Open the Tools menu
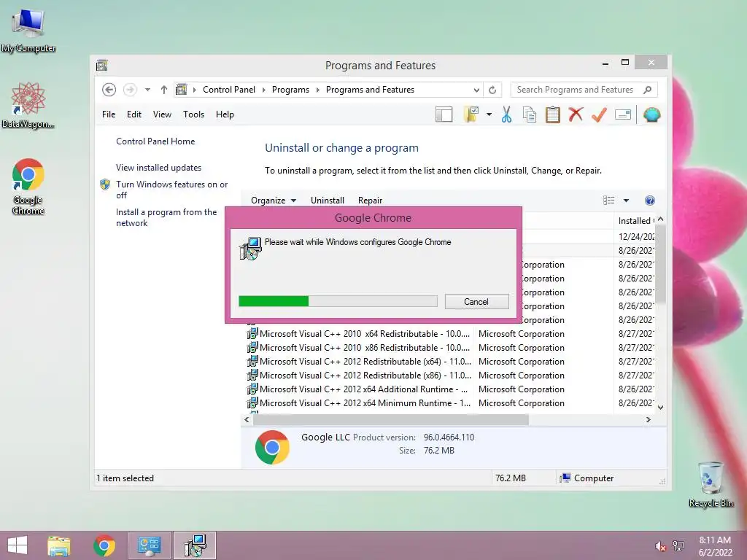This screenshot has width=747, height=560. 193,114
